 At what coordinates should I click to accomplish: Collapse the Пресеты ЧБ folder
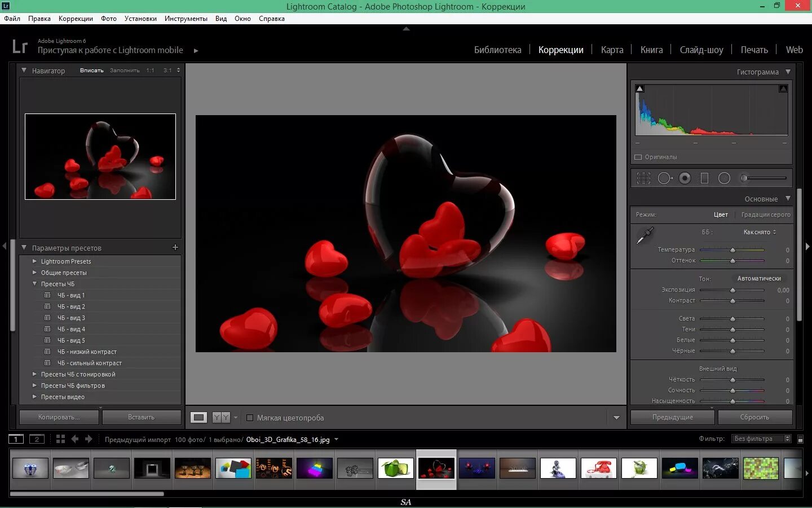pyautogui.click(x=34, y=283)
